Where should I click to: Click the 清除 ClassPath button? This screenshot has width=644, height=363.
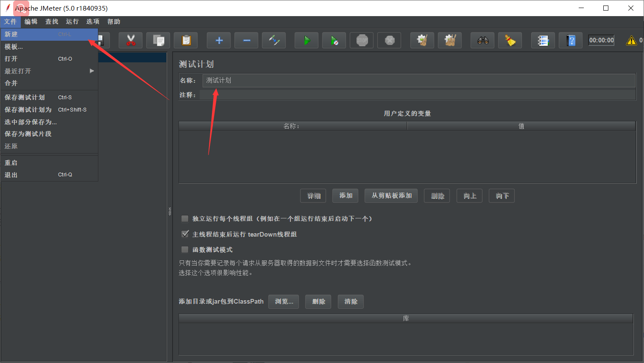(x=351, y=302)
